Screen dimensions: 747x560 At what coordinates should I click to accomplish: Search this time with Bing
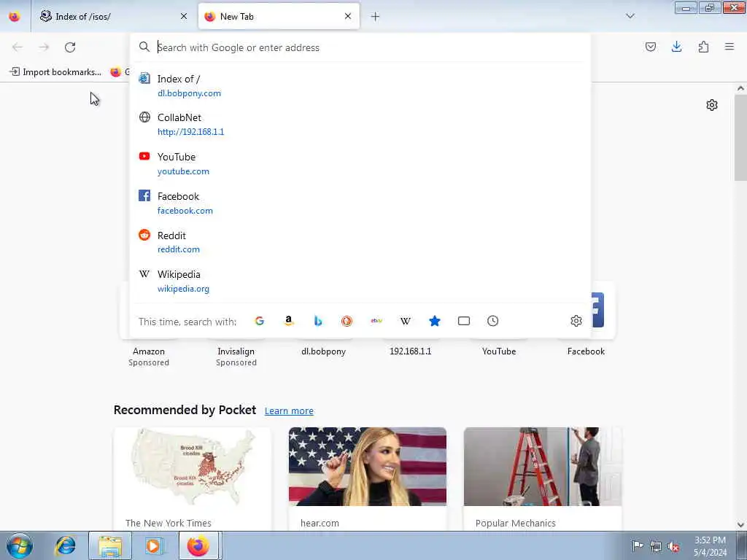[318, 321]
